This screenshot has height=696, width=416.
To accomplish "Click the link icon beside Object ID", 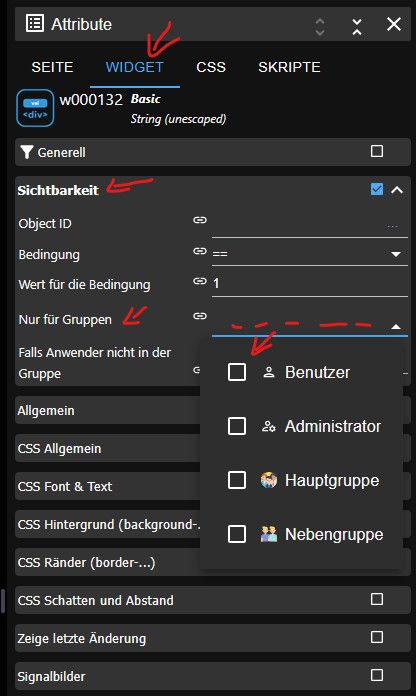I will [x=200, y=220].
